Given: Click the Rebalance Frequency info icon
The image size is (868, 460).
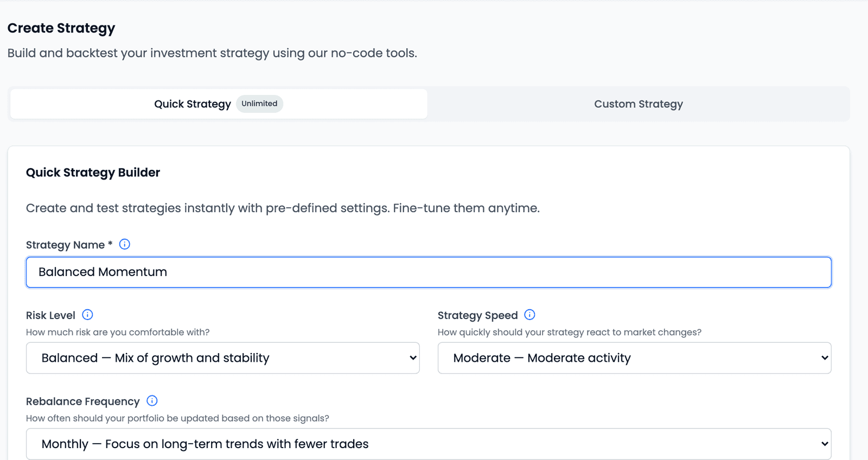Looking at the screenshot, I should pyautogui.click(x=152, y=401).
